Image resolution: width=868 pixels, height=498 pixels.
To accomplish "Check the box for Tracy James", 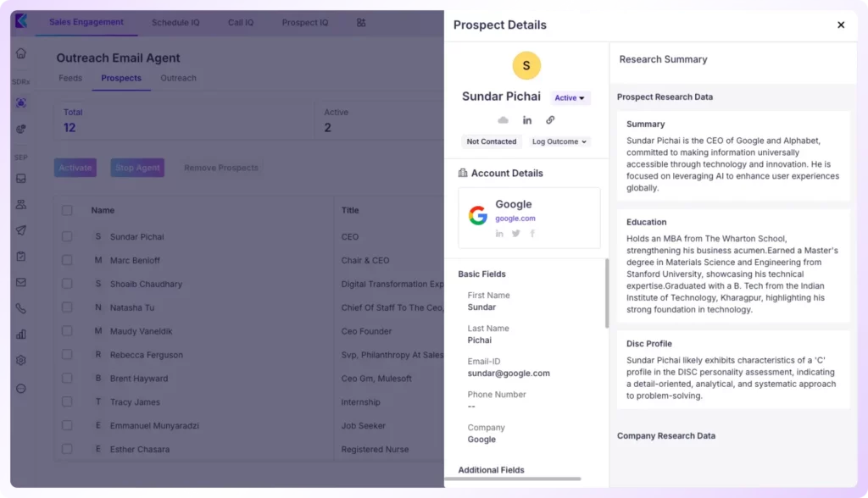I will click(67, 401).
